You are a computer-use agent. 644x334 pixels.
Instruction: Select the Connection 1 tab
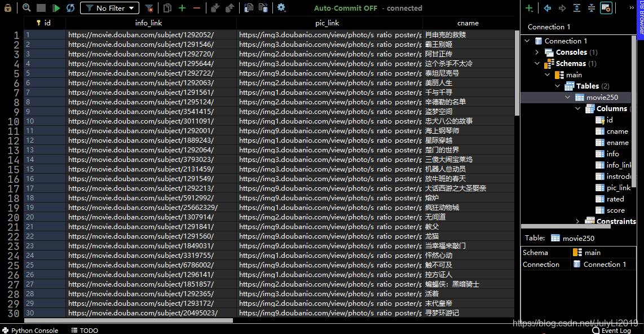tap(549, 27)
